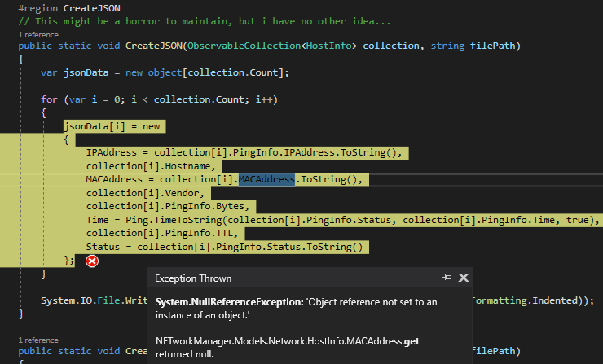Image resolution: width=603 pixels, height=364 pixels.
Task: Click 'collection[i].Hostname,' line
Action: pos(151,166)
